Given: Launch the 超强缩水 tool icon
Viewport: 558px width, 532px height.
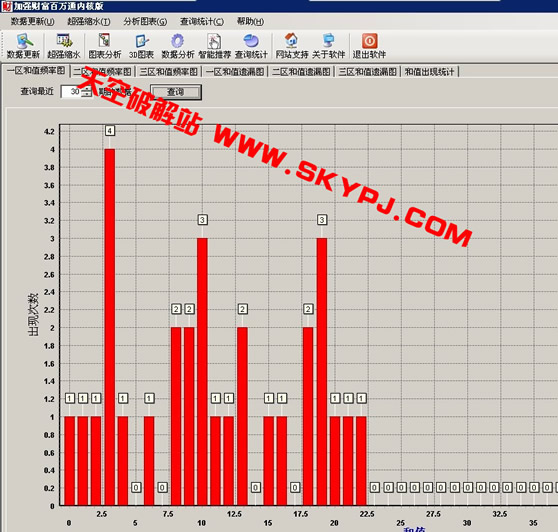Looking at the screenshot, I should click(x=64, y=46).
